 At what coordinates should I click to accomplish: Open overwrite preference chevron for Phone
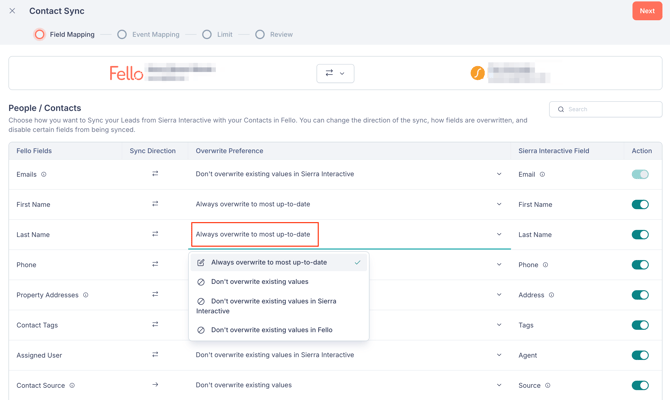499,265
